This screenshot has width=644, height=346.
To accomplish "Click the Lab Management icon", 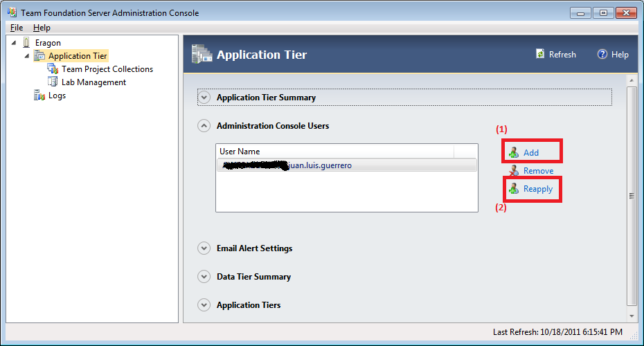I will (x=53, y=82).
